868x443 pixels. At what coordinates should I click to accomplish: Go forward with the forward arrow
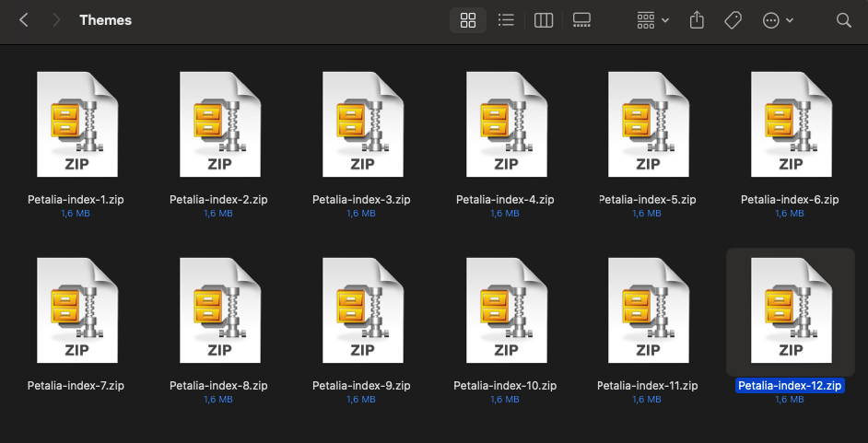56,20
